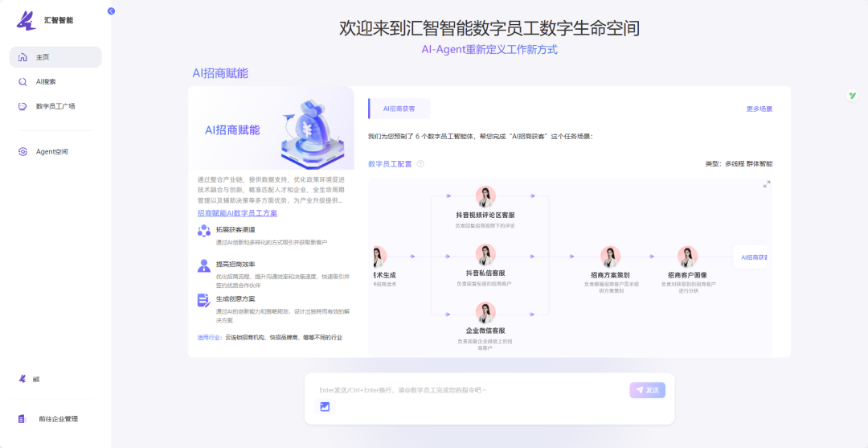Select the AI招商获客 tab
The image size is (868, 448).
[399, 109]
